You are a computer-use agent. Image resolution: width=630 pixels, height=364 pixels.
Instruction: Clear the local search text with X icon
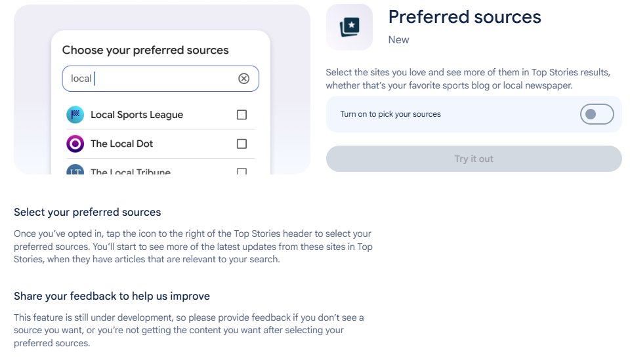[x=244, y=78]
